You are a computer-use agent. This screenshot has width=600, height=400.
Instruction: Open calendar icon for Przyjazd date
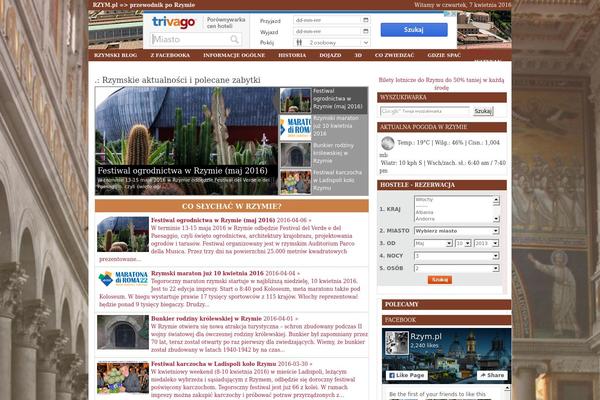click(x=365, y=20)
